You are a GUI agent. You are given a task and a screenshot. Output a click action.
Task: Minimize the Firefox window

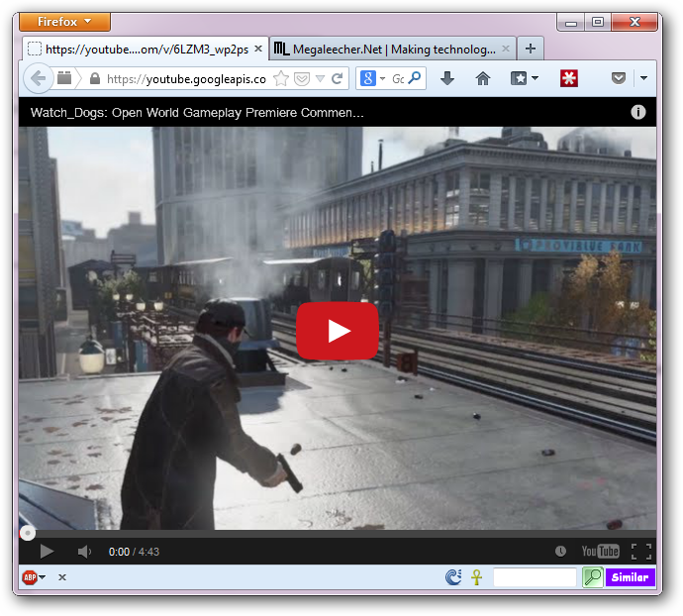(571, 22)
